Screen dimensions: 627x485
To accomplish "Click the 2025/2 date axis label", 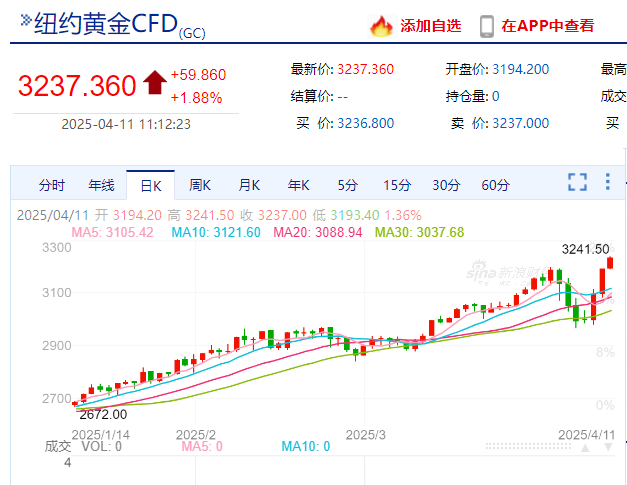I will [x=196, y=435].
